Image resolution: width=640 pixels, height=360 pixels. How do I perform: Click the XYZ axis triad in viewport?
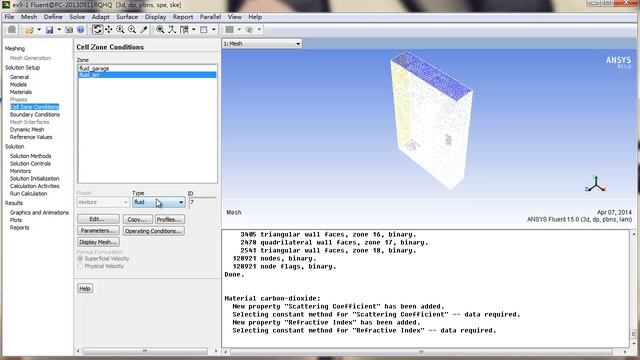[x=596, y=184]
